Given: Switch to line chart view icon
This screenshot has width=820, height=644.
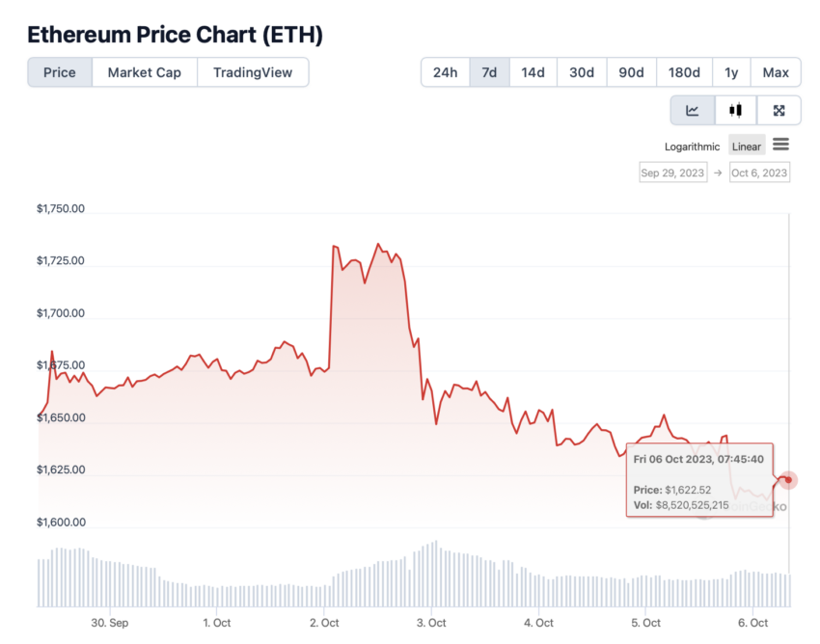Looking at the screenshot, I should pyautogui.click(x=693, y=110).
